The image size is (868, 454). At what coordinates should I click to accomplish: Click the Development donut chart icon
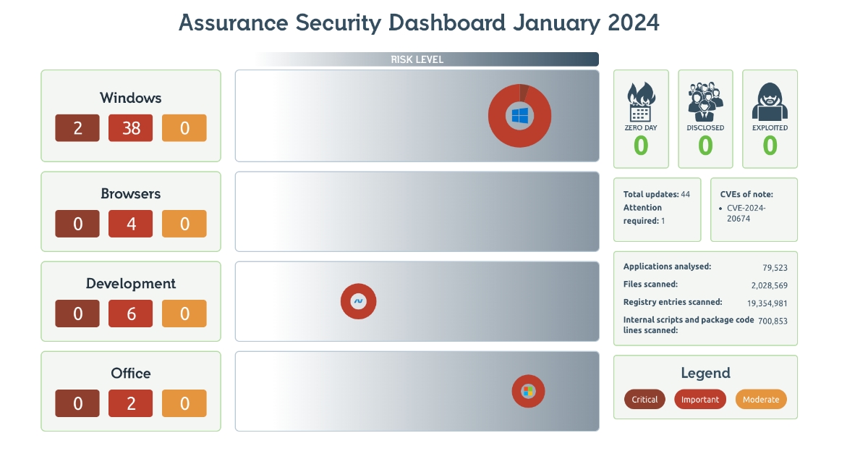pyautogui.click(x=358, y=301)
